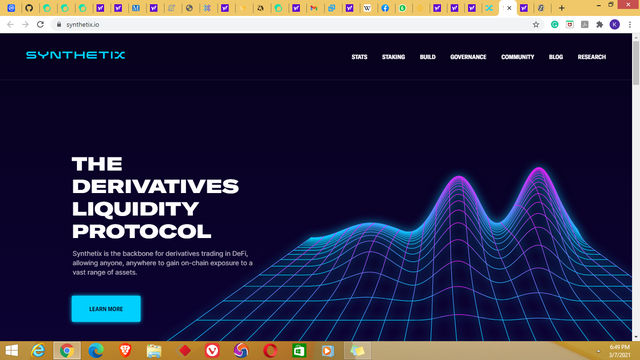The height and width of the screenshot is (360, 640).
Task: Click the Learn More button
Action: [106, 309]
